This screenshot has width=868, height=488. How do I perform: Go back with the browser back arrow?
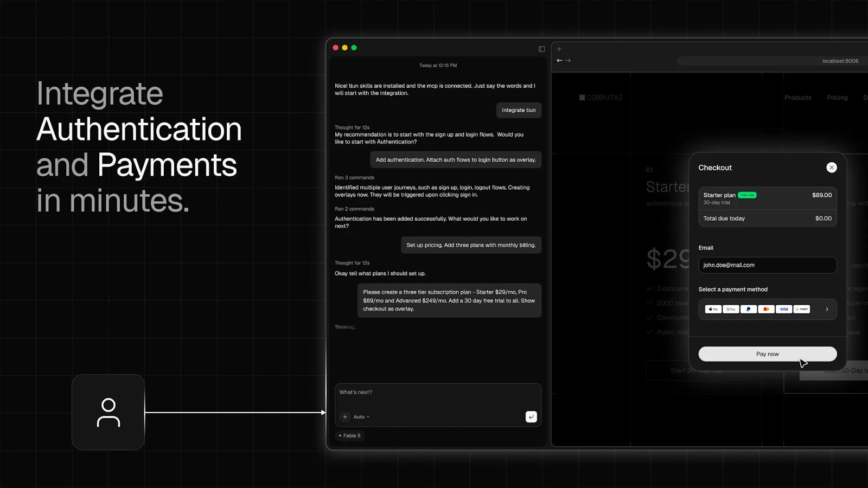(x=559, y=60)
